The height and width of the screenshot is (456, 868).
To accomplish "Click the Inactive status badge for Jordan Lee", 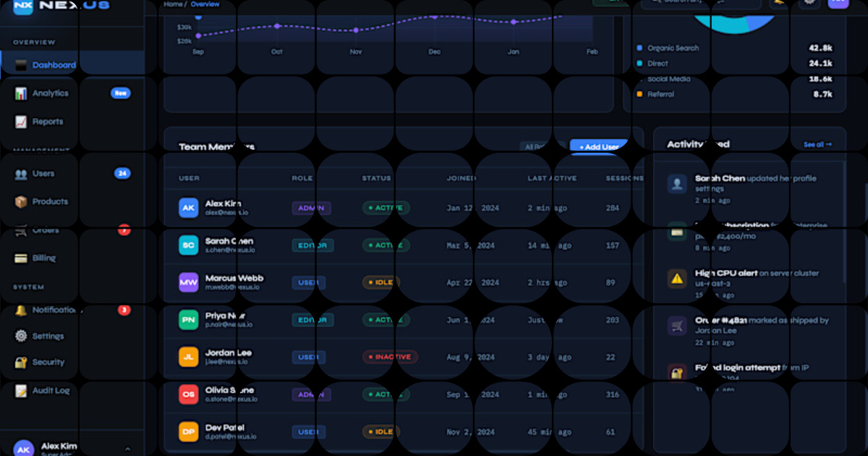I will click(x=389, y=357).
